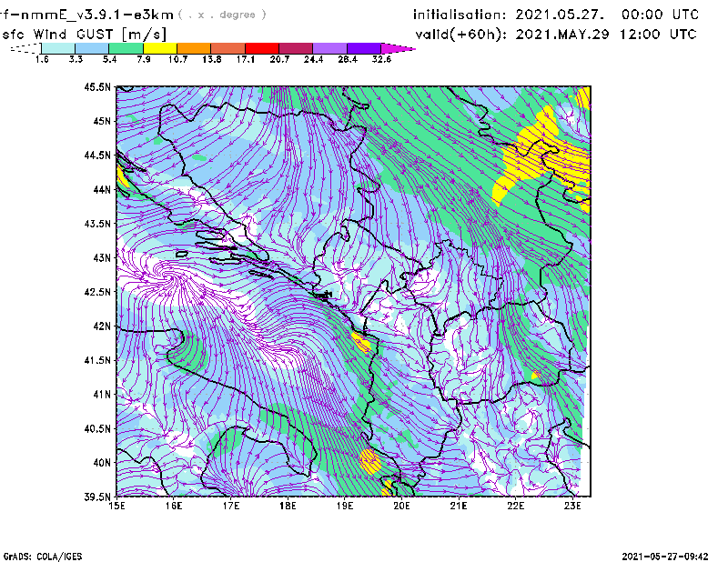Click the "43.5N" latitude label
This screenshot has height=562, width=728.
[97, 224]
